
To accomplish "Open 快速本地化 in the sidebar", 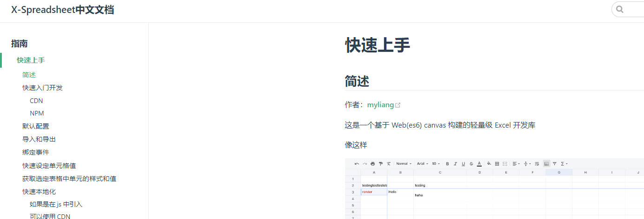I will (x=39, y=192).
